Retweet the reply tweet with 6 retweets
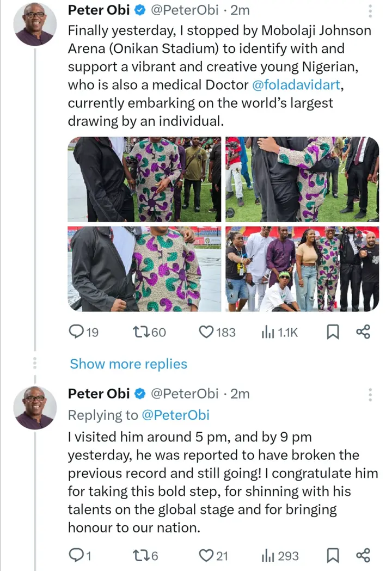The height and width of the screenshot is (571, 392). pyautogui.click(x=141, y=555)
